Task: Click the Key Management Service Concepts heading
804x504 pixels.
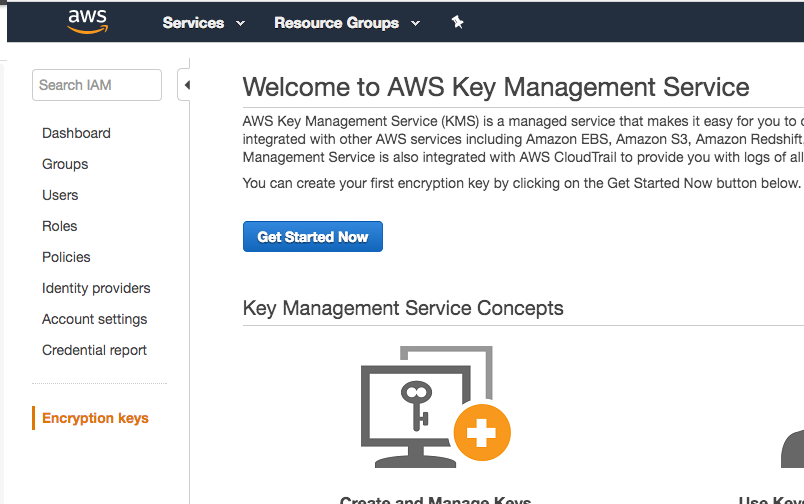Action: (x=403, y=308)
